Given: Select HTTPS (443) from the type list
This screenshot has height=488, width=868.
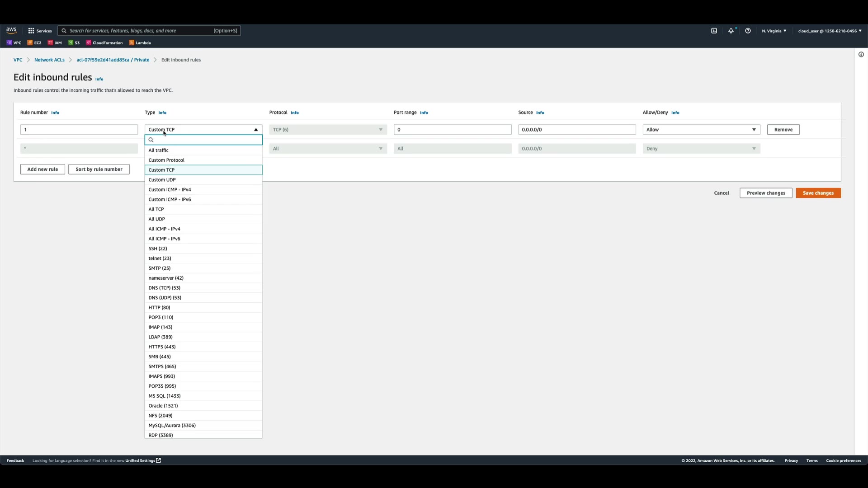Looking at the screenshot, I should coord(162,347).
